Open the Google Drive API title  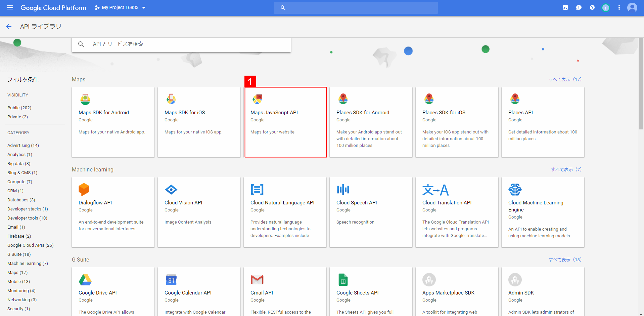tap(98, 293)
